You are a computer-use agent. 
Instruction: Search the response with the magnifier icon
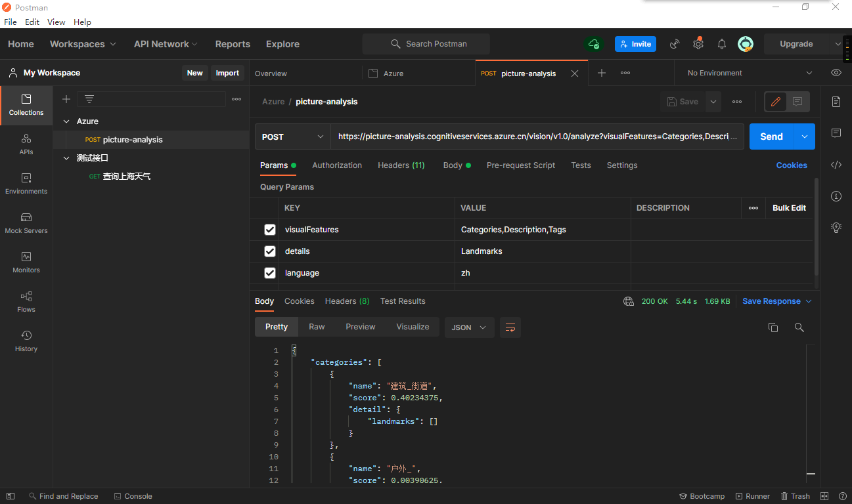click(x=799, y=327)
